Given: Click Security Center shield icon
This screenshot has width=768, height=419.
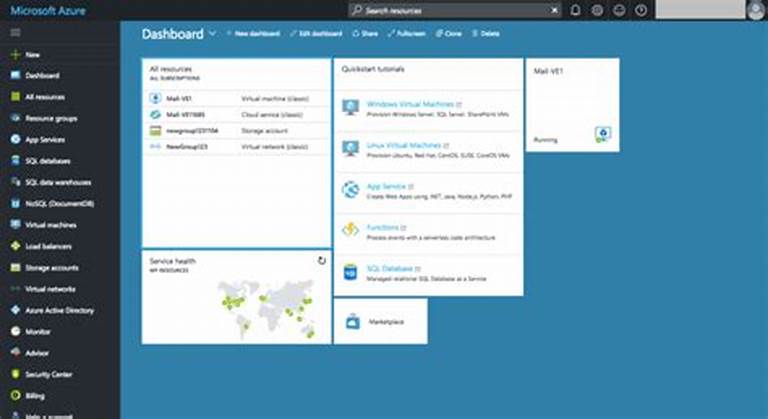Looking at the screenshot, I should pos(15,374).
